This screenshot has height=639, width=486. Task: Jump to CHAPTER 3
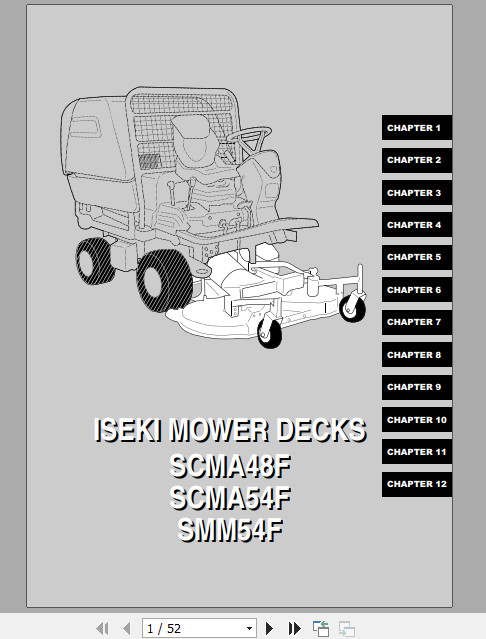[x=417, y=193]
